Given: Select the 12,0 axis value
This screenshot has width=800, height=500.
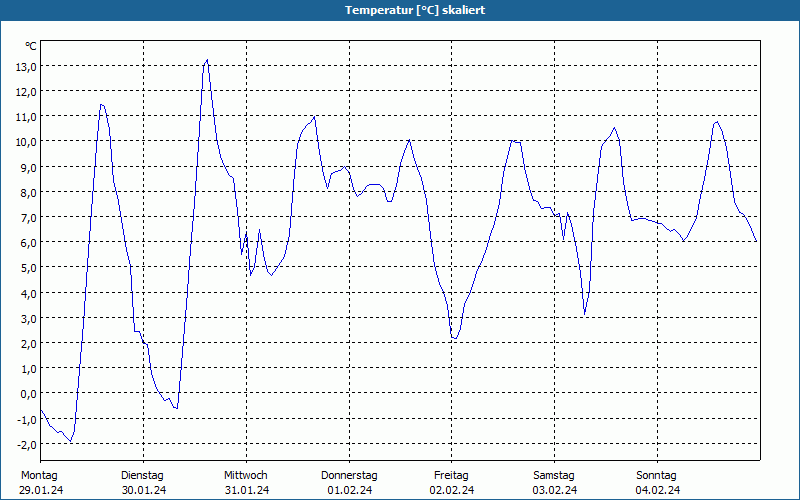Looking at the screenshot, I should point(26,92).
